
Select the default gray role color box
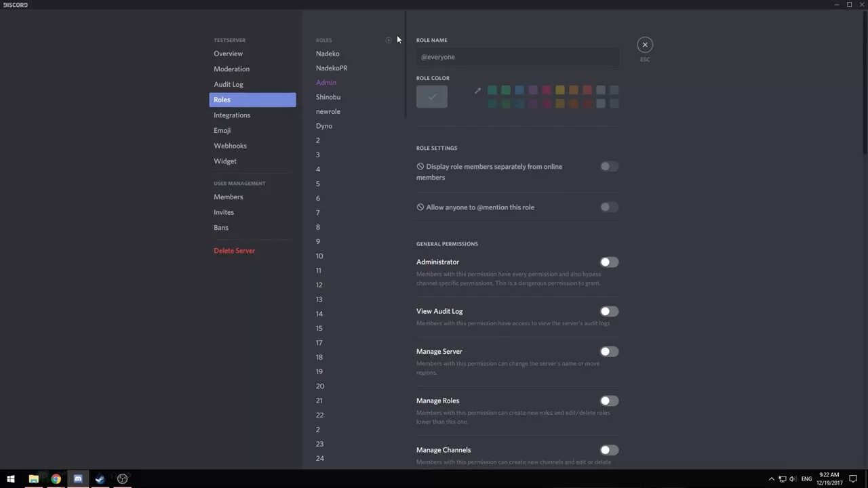pyautogui.click(x=432, y=96)
